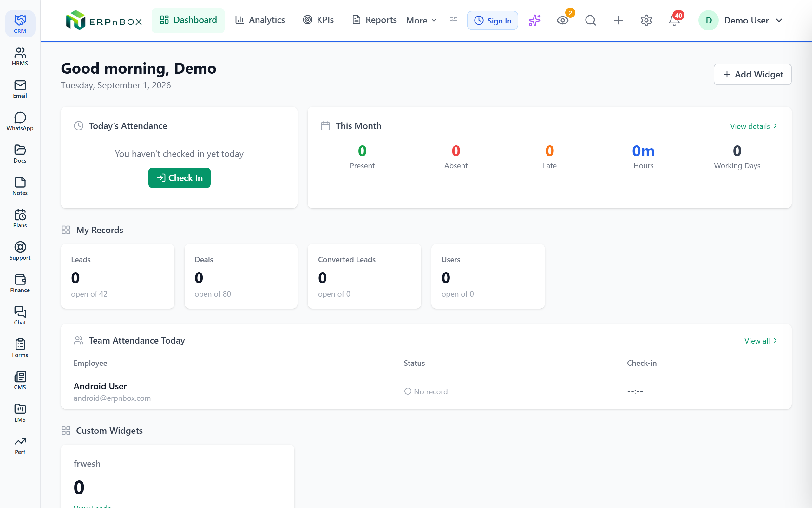Click the eye icon with badge 2

coord(563,21)
